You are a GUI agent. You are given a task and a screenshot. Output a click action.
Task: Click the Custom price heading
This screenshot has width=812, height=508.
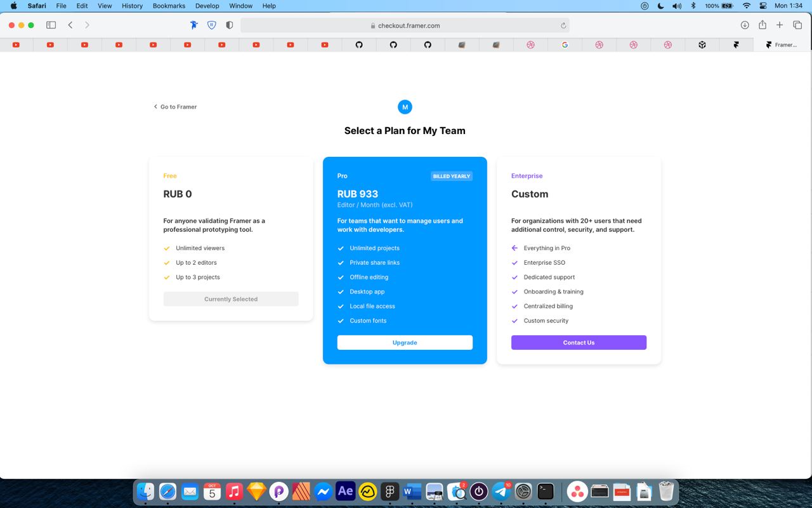(x=530, y=194)
